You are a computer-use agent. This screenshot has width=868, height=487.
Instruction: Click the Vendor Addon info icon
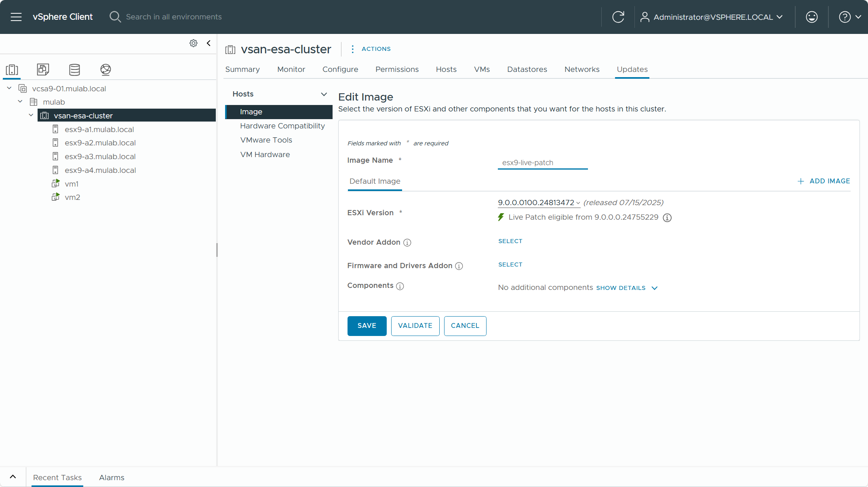point(407,243)
